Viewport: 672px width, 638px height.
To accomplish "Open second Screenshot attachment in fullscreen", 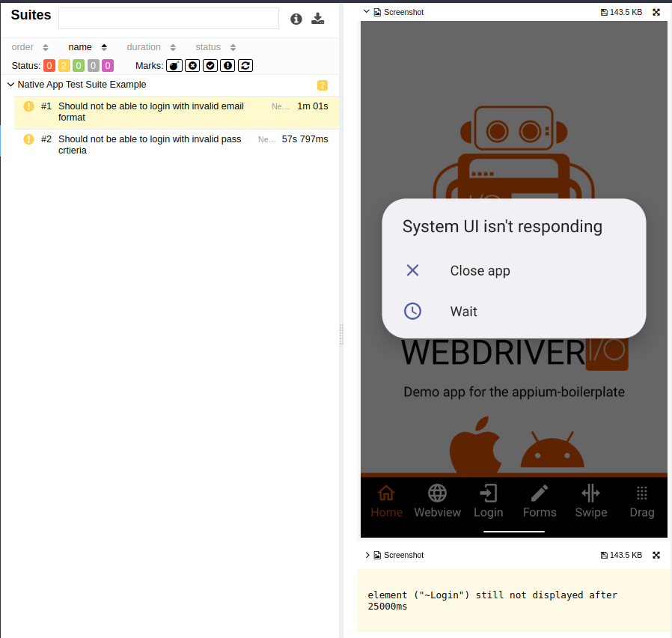I will tap(656, 555).
